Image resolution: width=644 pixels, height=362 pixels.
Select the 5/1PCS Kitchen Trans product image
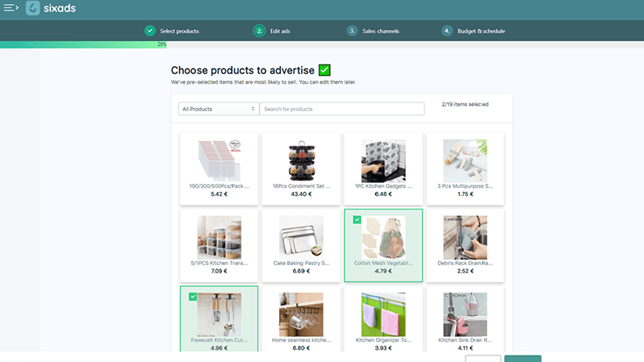(x=219, y=237)
